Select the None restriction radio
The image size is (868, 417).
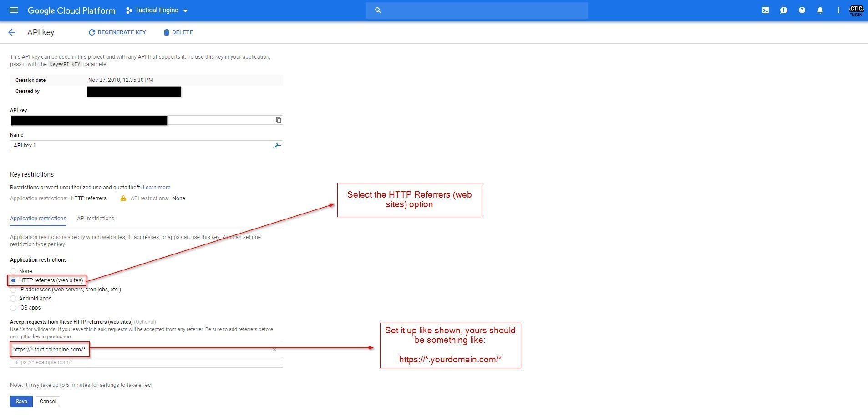coord(13,271)
